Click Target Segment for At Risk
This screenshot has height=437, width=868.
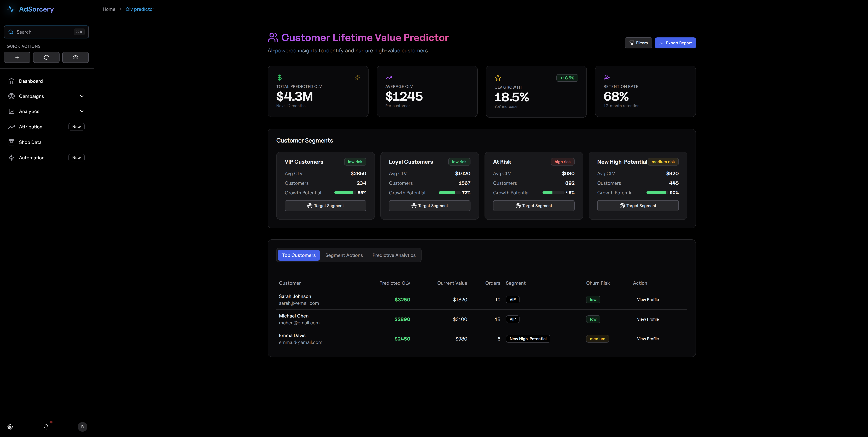point(534,206)
